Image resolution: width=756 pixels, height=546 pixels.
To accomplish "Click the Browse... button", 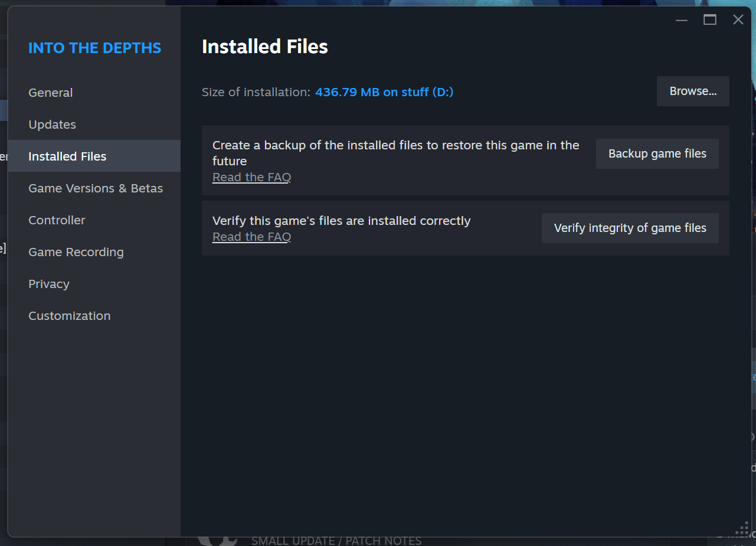I will click(693, 91).
